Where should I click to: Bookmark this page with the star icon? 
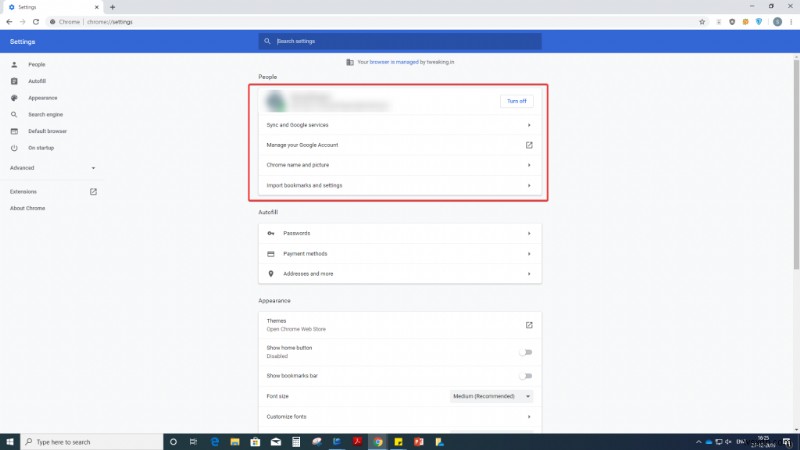[x=702, y=22]
